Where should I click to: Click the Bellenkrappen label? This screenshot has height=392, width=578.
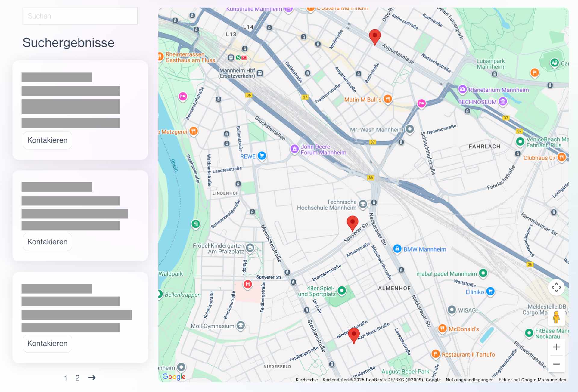click(x=182, y=295)
